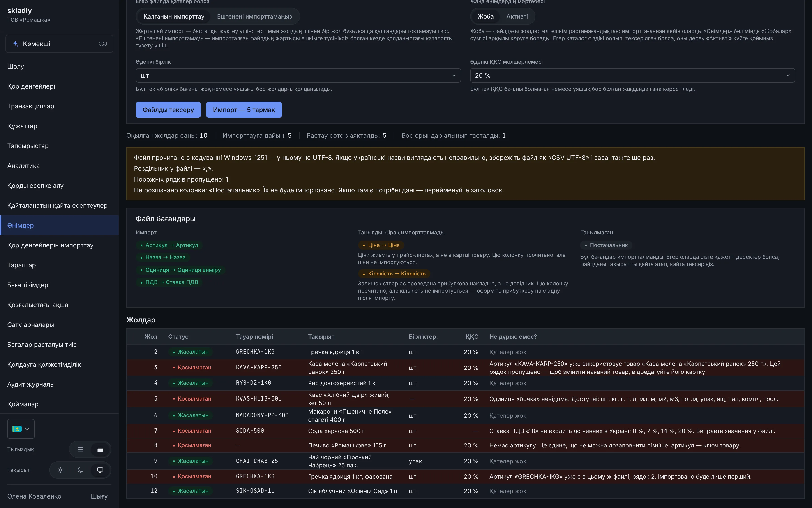Choose «Ештеңені импорттамаңыз» option

click(x=254, y=16)
